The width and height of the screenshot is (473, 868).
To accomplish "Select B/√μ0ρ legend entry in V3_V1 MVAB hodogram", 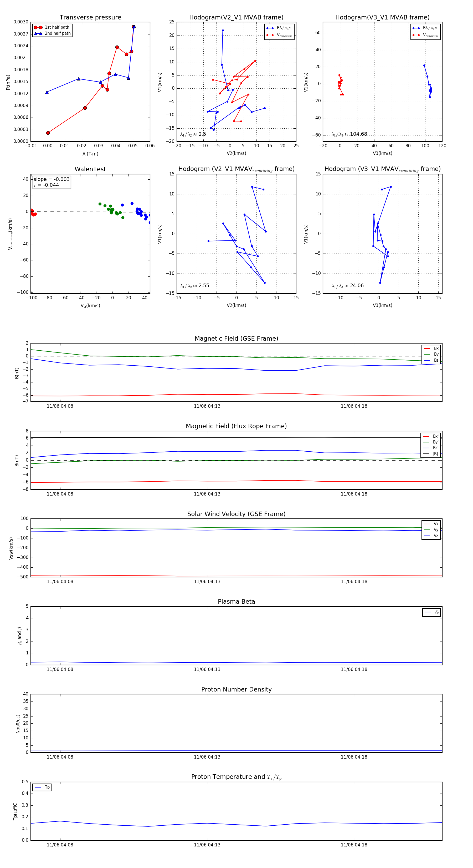I will (425, 28).
